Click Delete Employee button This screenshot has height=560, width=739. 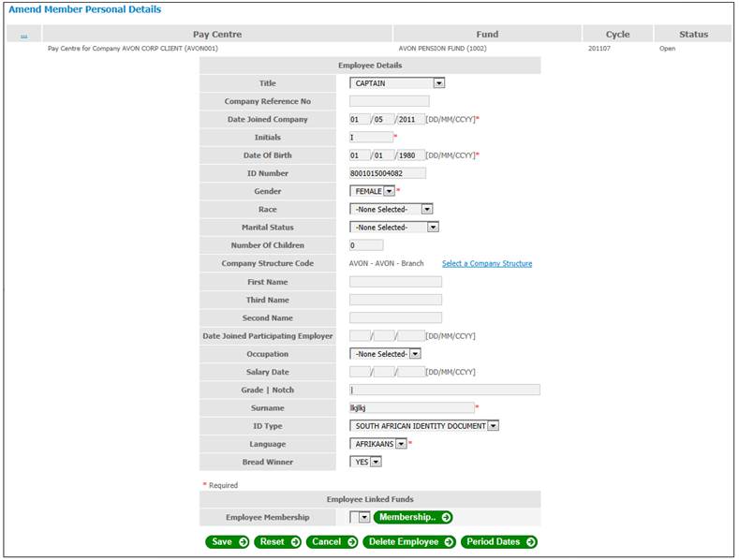(409, 541)
